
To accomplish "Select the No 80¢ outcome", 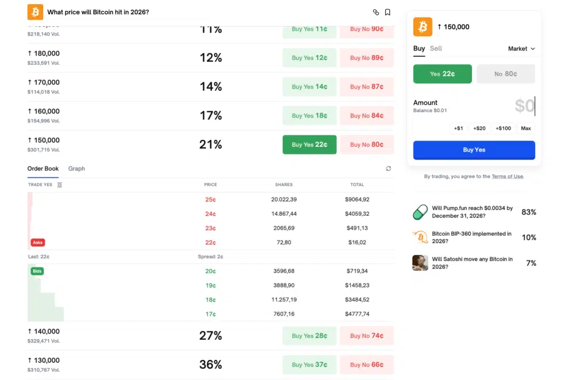I will click(506, 74).
